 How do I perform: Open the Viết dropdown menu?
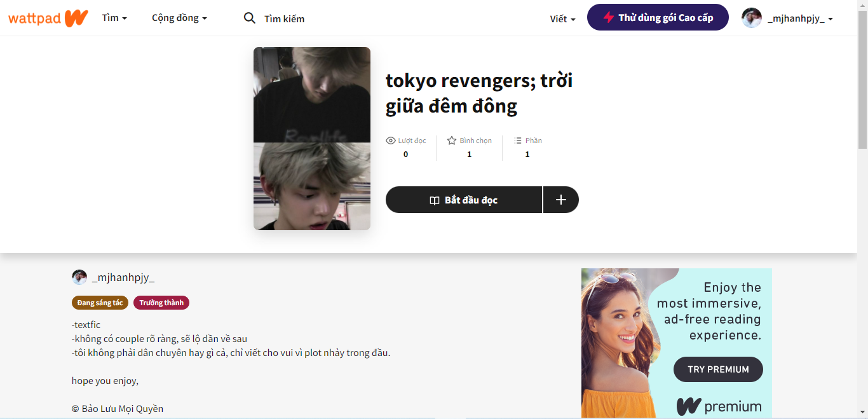click(x=562, y=19)
